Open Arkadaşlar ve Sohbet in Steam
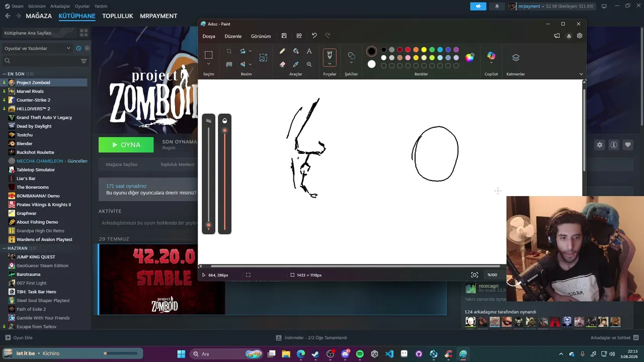 click(614, 338)
